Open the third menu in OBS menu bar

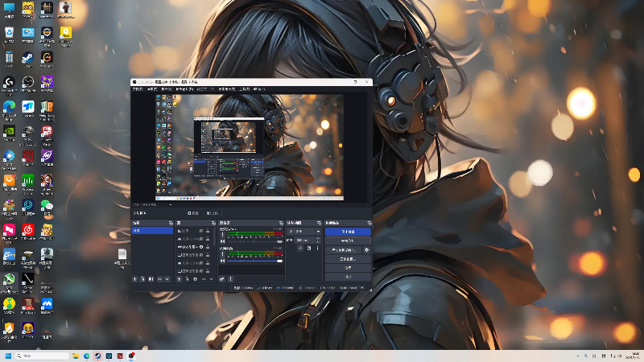click(x=167, y=89)
